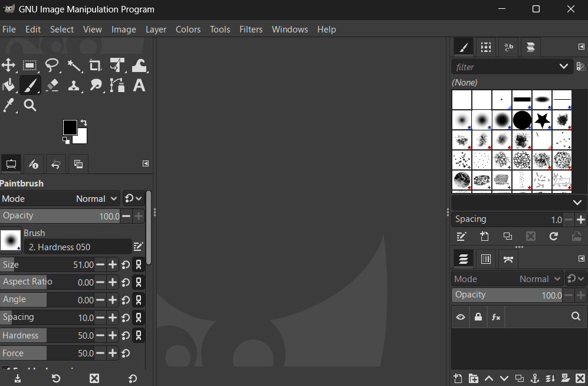Toggle the layer visibility eye header
Screen dimensions: 588x386
pyautogui.click(x=461, y=317)
